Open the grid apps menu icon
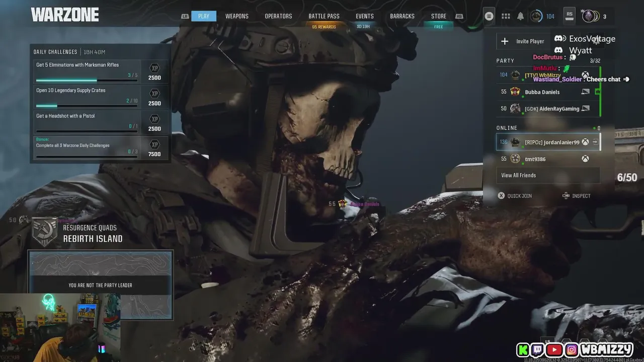644x362 pixels. 506,16
